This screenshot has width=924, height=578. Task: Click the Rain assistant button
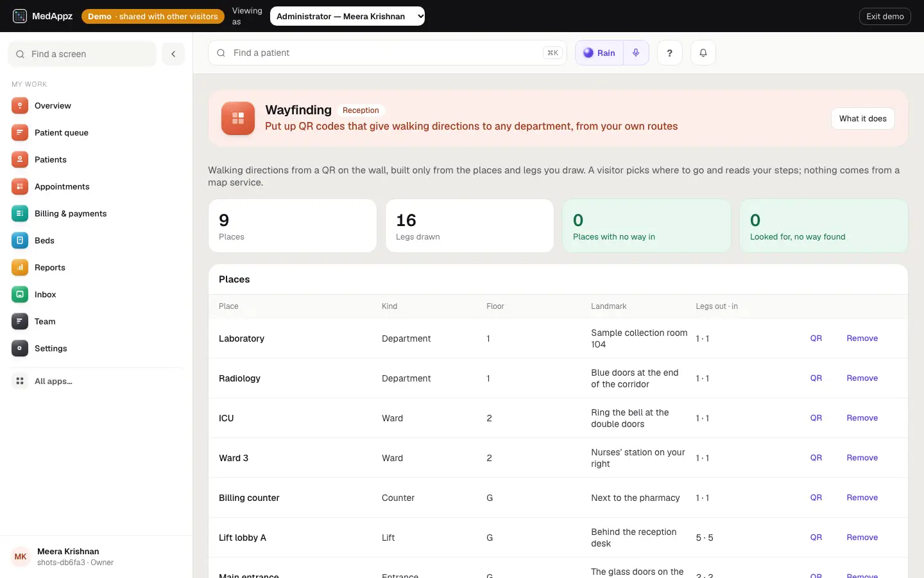pos(599,53)
